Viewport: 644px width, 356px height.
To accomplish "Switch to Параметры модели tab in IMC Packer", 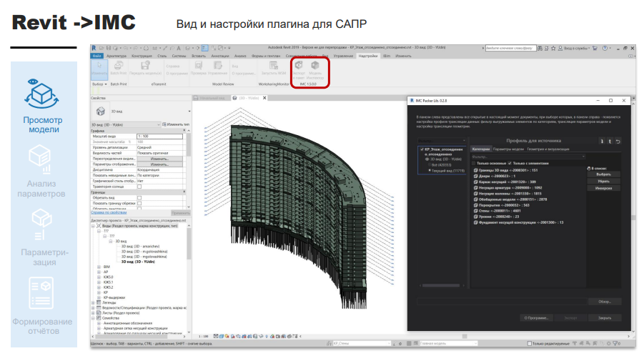I will coord(508,149).
